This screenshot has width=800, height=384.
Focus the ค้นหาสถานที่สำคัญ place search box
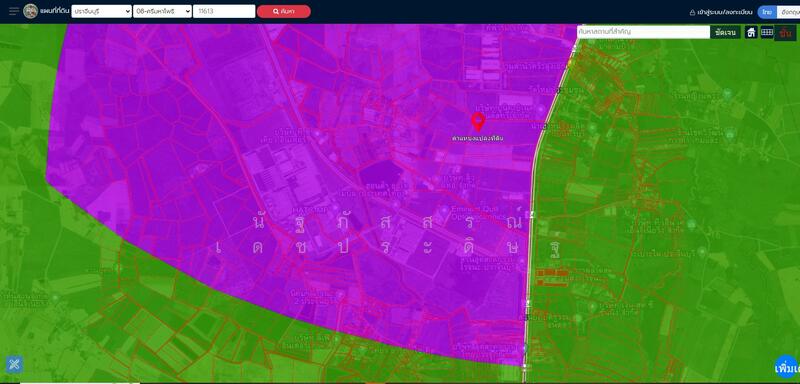(643, 32)
